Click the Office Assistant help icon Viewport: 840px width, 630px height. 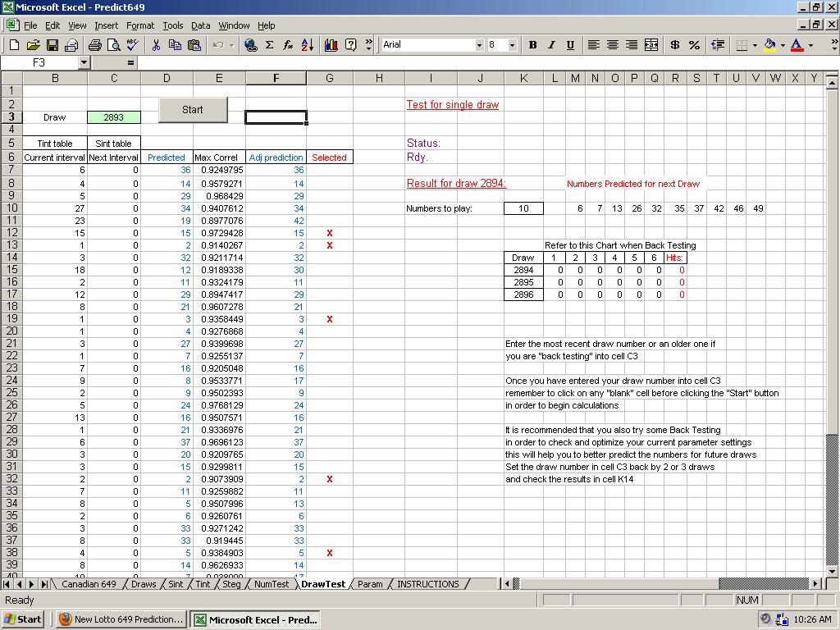[350, 45]
